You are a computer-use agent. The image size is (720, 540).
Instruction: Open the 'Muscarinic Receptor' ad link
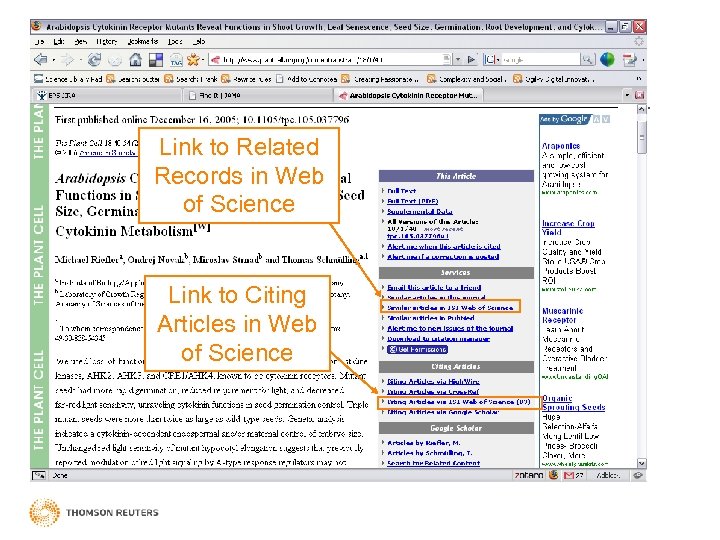pos(562,315)
